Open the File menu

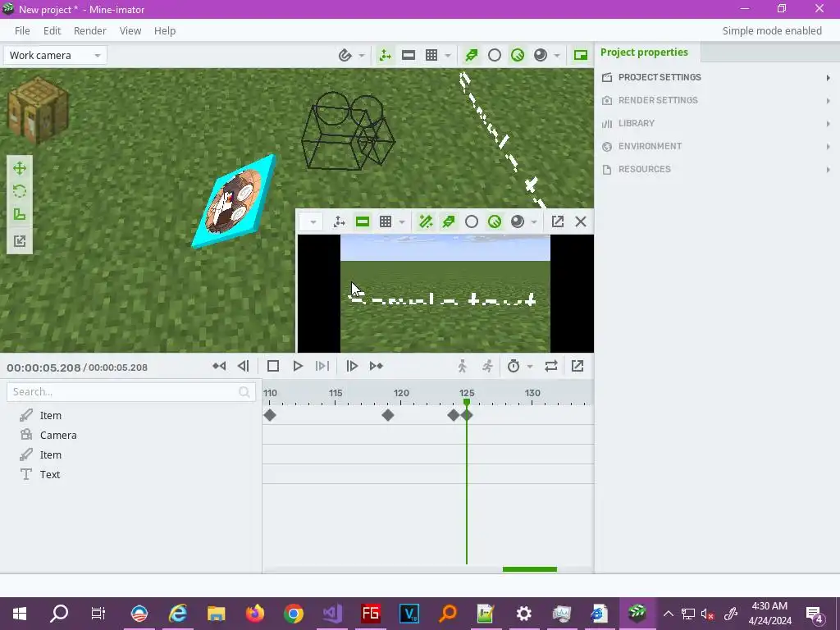point(22,30)
